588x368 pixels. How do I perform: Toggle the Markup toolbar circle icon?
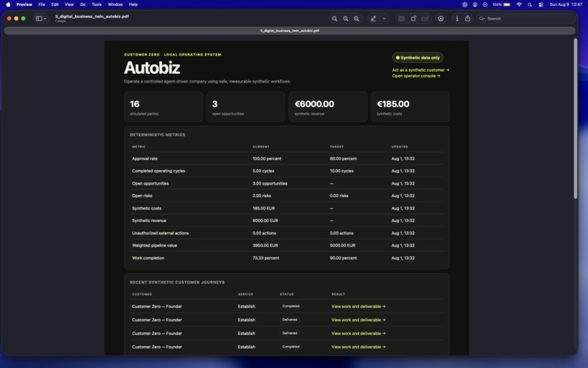(441, 18)
